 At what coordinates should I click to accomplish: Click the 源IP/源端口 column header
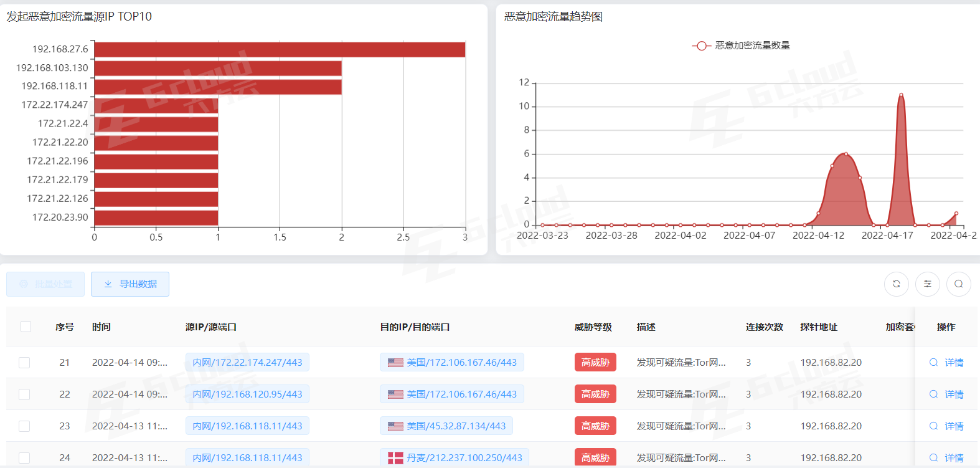[211, 327]
